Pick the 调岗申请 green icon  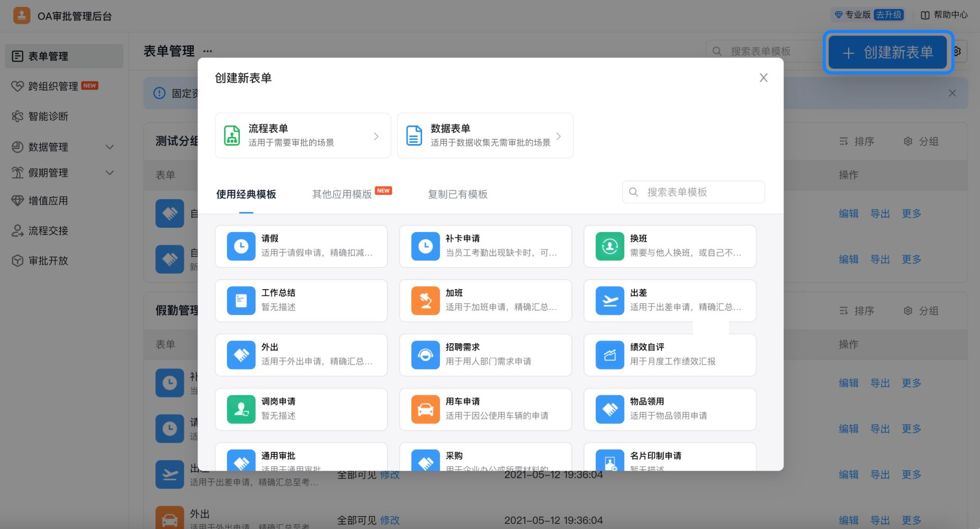coord(241,409)
